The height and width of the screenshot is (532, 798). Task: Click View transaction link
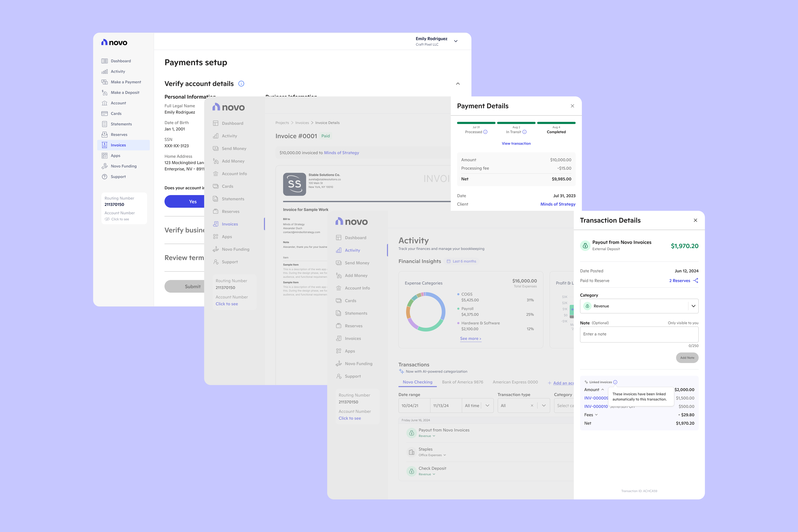pos(516,143)
